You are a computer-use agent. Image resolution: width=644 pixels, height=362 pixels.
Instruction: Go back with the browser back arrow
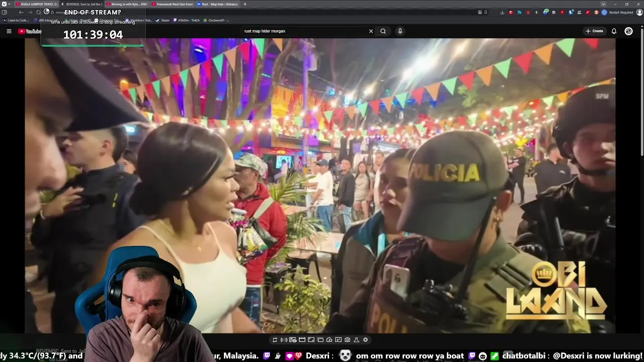(x=21, y=13)
